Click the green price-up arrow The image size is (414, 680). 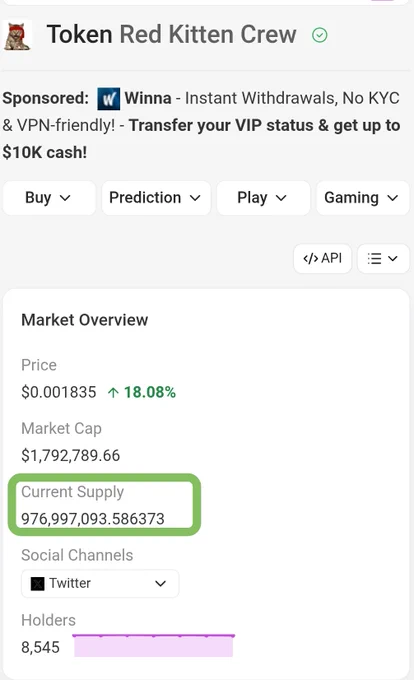pyautogui.click(x=113, y=393)
